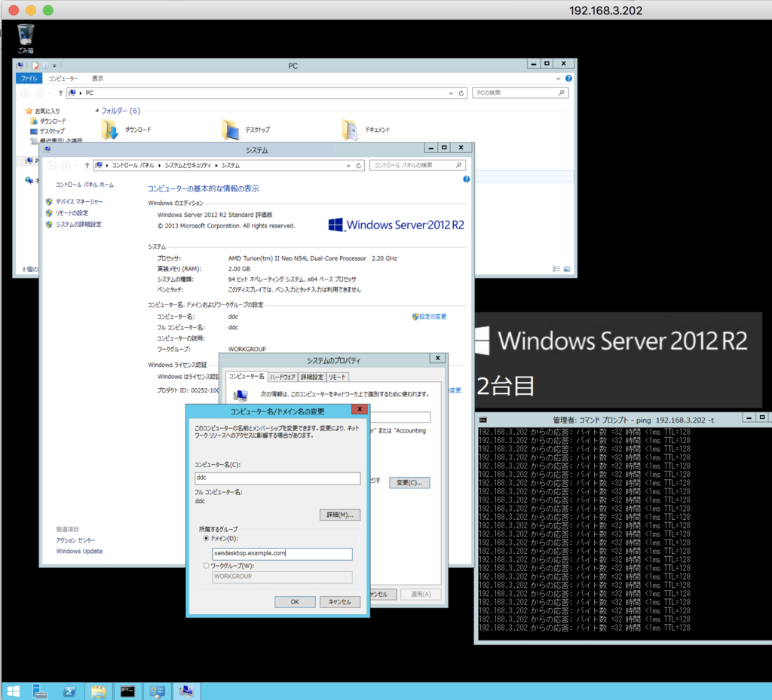Open the ダウンロード folder icon
The width and height of the screenshot is (772, 700).
(x=110, y=130)
